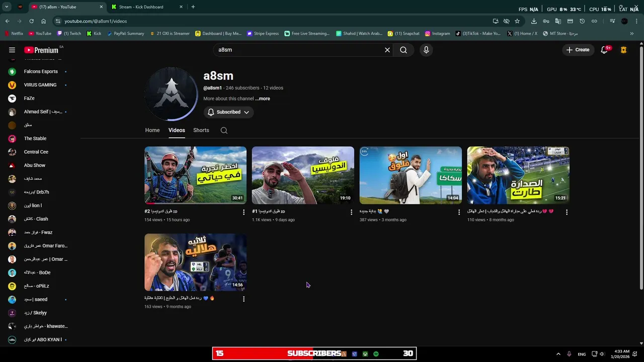Viewport: 644px width, 362px height.
Task: Open options menu for video #2 فلوق اندونيسيا
Action: tap(244, 212)
